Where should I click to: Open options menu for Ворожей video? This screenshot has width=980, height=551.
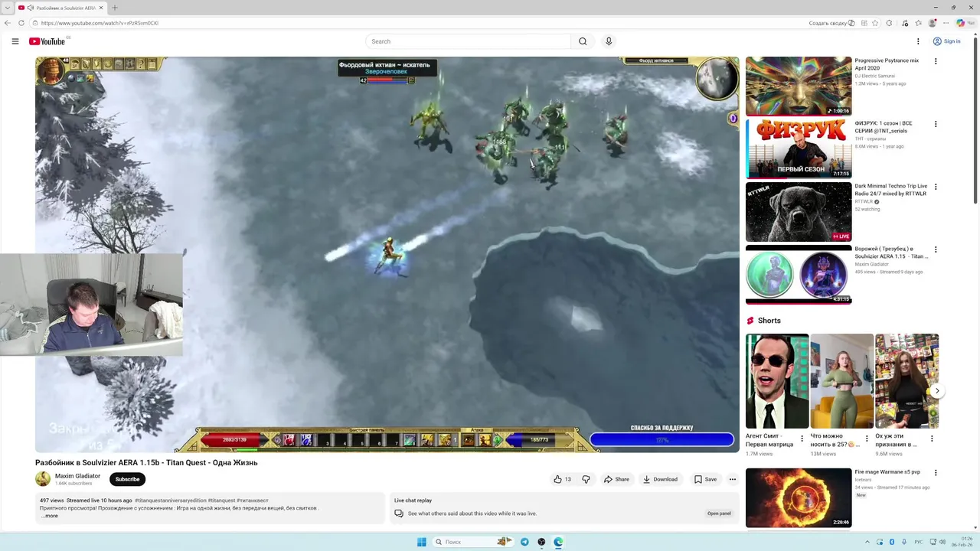(935, 249)
